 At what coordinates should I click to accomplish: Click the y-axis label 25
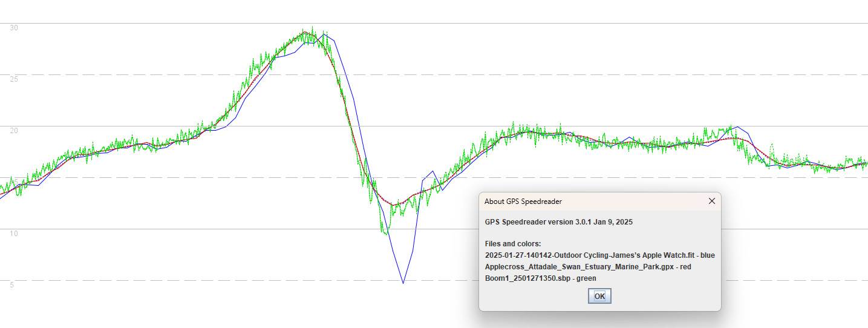[x=13, y=79]
